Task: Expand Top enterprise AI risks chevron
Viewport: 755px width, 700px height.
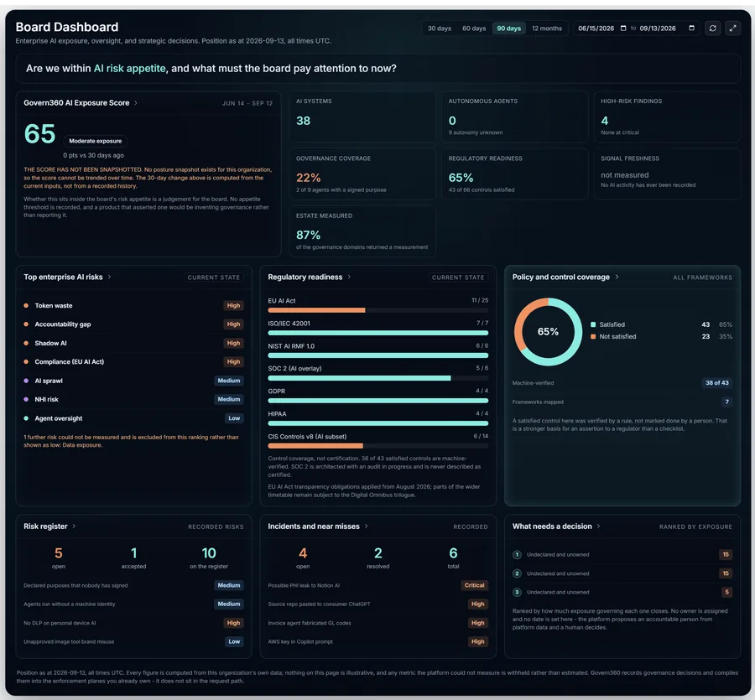Action: click(x=109, y=277)
